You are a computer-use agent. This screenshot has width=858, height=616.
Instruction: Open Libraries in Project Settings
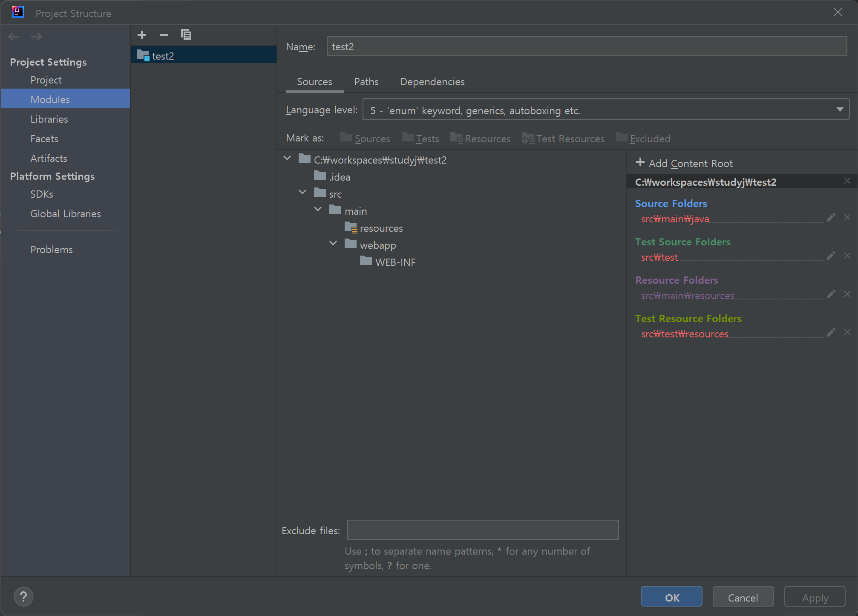click(49, 119)
